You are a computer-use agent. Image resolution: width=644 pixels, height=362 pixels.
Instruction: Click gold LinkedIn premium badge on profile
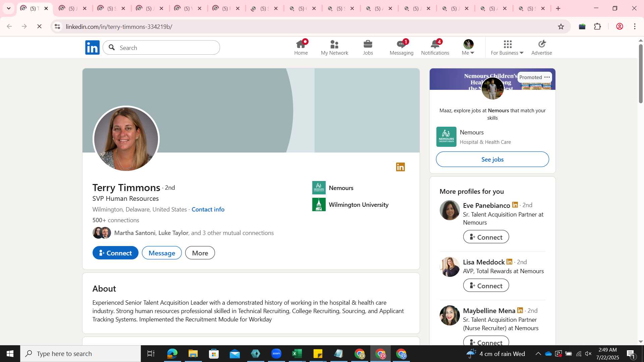(400, 167)
